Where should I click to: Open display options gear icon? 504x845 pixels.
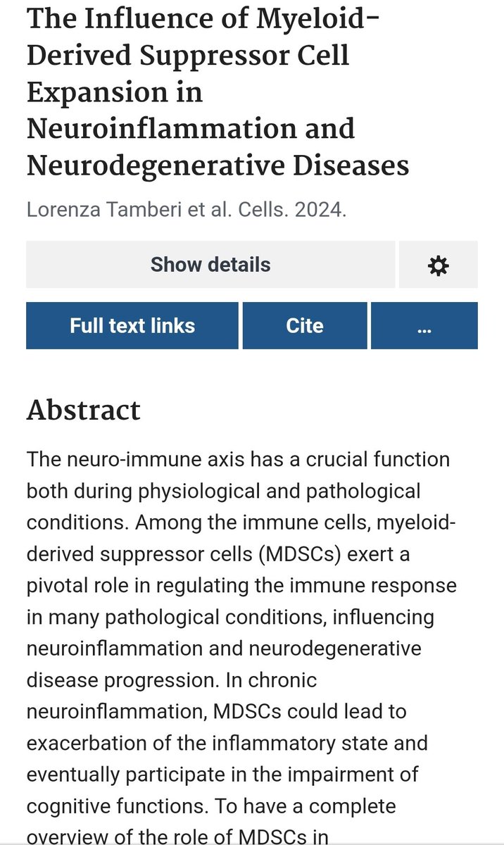click(438, 265)
